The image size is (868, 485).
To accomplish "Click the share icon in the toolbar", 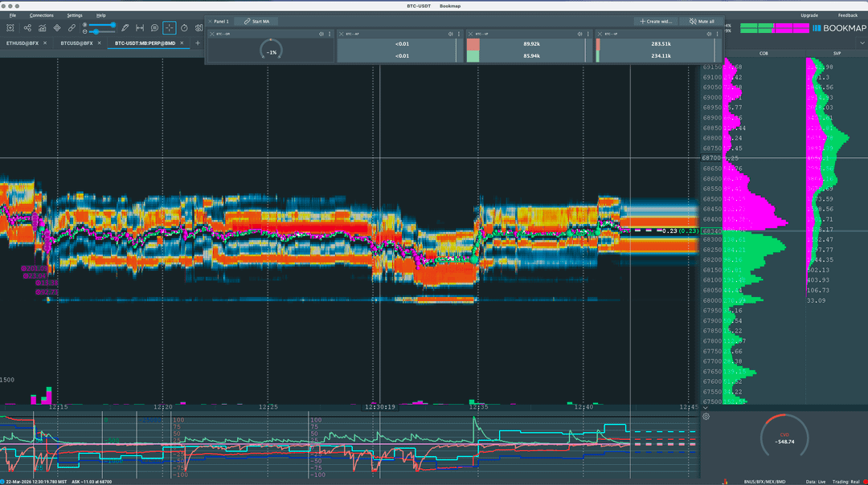I will [x=27, y=28].
